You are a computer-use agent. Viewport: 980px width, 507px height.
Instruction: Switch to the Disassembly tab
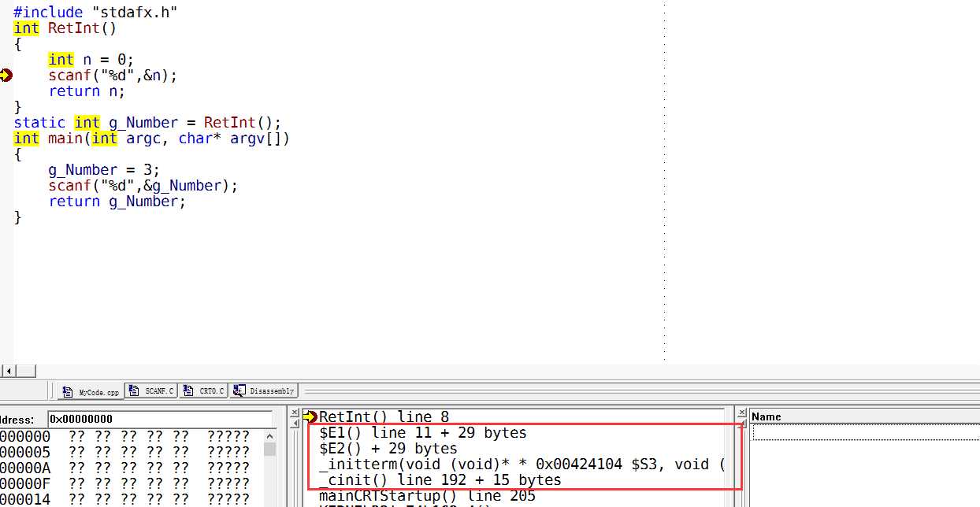(264, 390)
